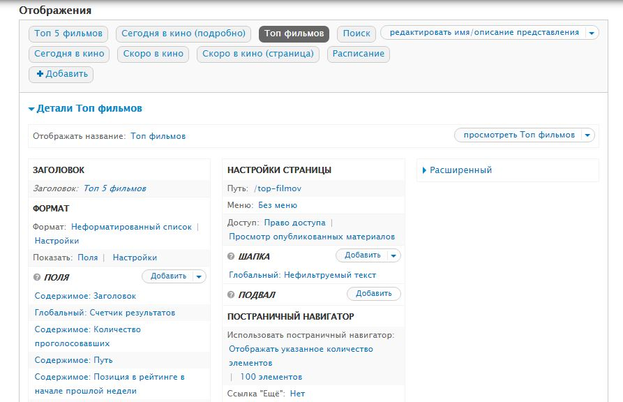
Task: Click the format link «Неформатированный список»
Action: pos(131,227)
